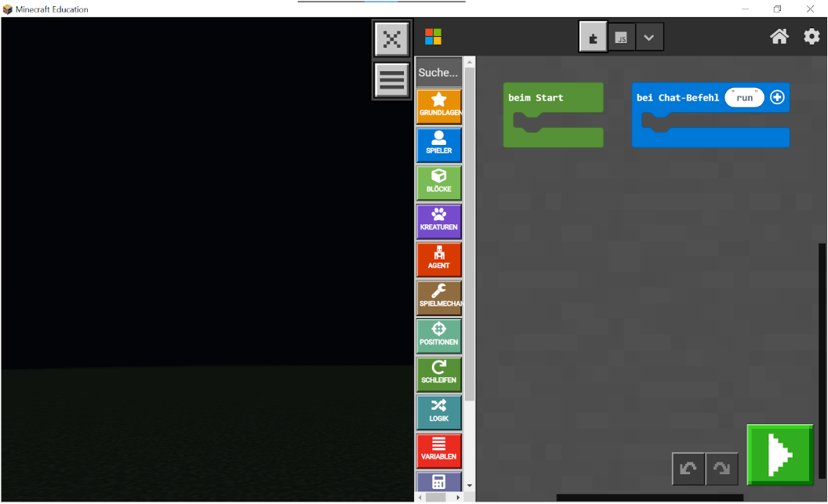Click the "run" chat command text field
This screenshot has width=828, height=504.
click(744, 98)
